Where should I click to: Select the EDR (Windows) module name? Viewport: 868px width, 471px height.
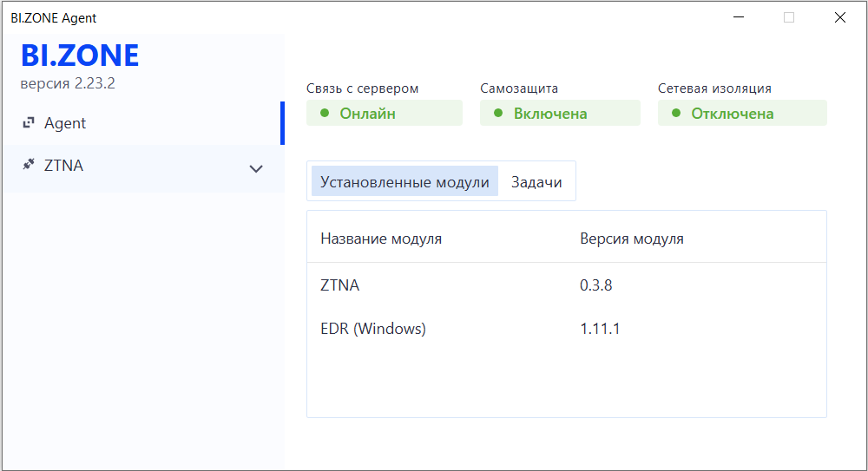tap(373, 328)
